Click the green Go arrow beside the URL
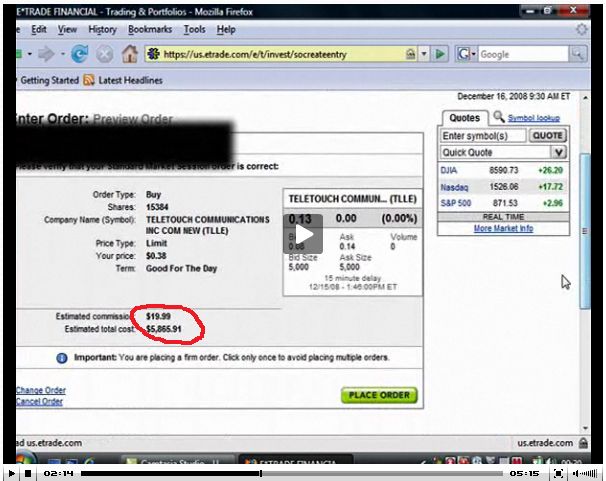 (x=440, y=54)
